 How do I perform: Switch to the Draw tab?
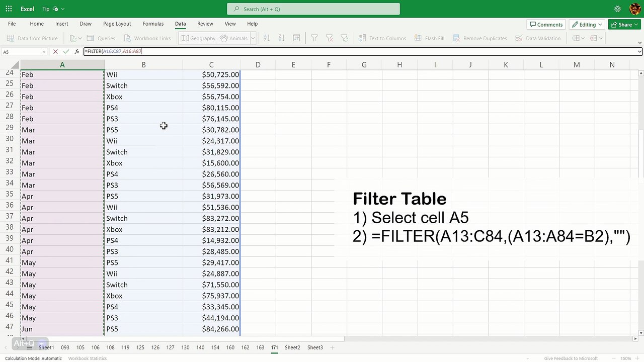(86, 24)
